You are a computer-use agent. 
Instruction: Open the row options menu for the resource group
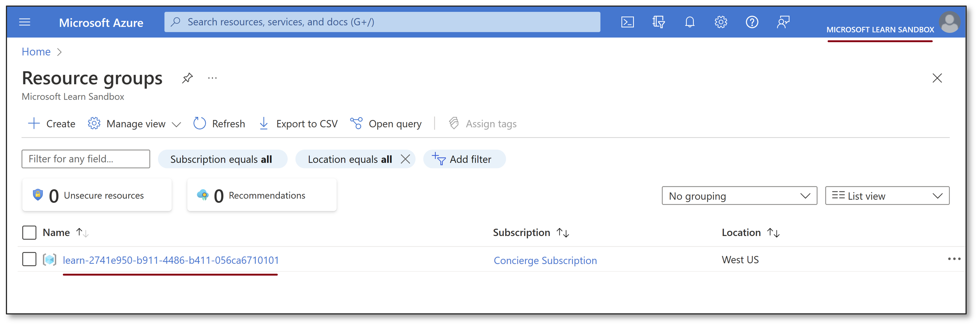click(x=954, y=259)
